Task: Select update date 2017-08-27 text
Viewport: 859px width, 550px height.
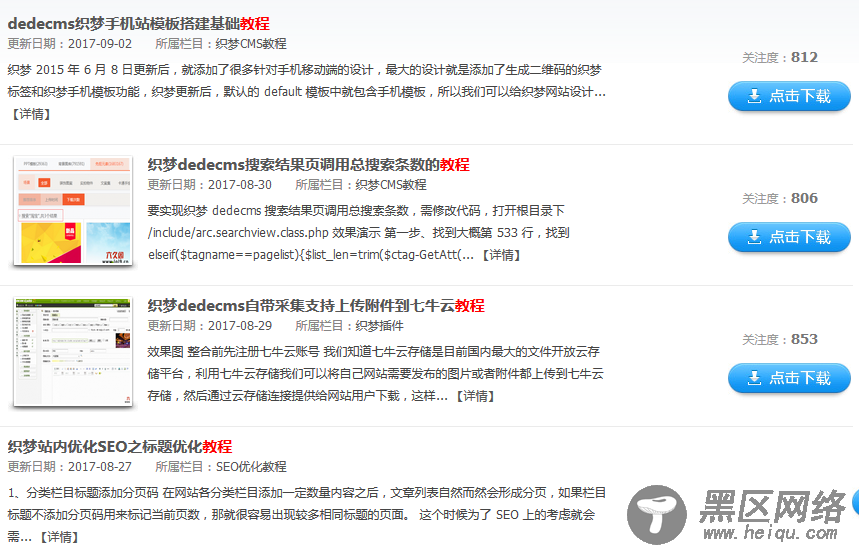Action: pos(100,467)
